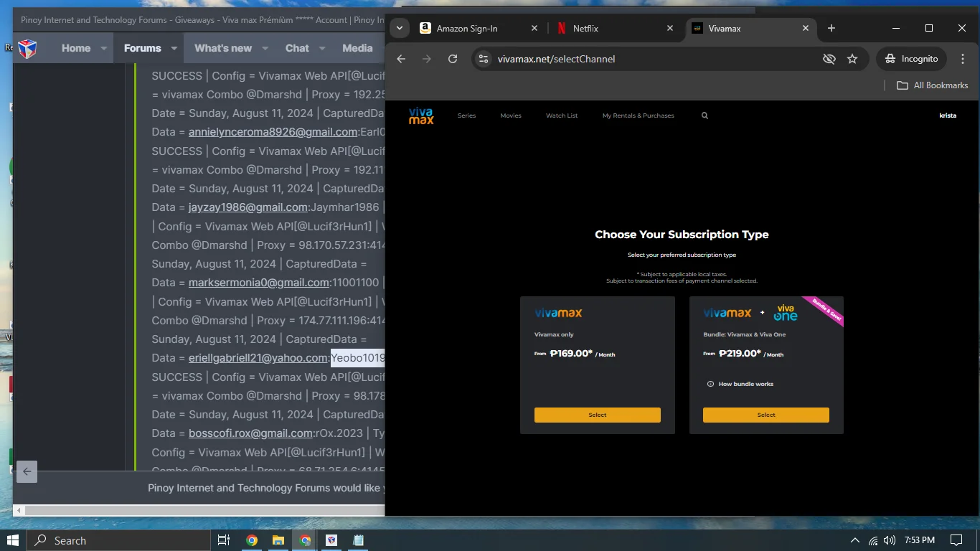View site information icon in address bar
The height and width of the screenshot is (551, 980).
click(484, 59)
